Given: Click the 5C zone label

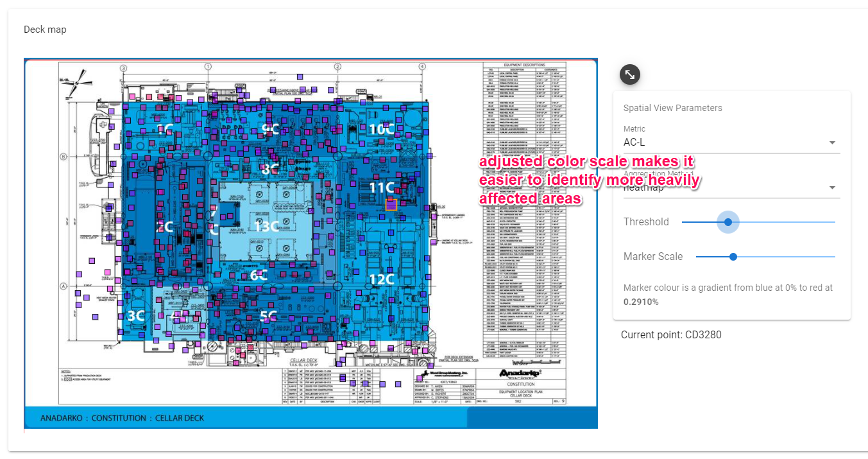Looking at the screenshot, I should click(268, 316).
